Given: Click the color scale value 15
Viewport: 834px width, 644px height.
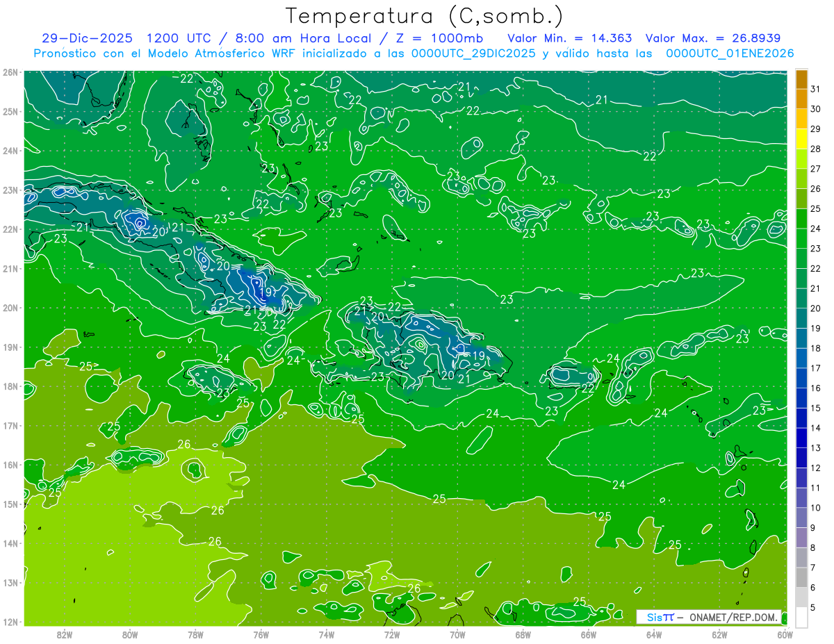Looking at the screenshot, I should pos(816,408).
